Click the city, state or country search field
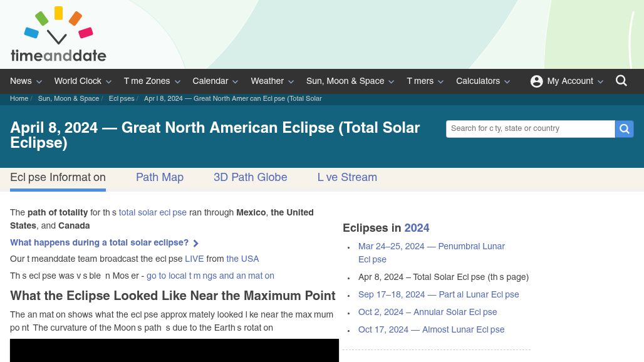The image size is (644, 362). (x=531, y=128)
